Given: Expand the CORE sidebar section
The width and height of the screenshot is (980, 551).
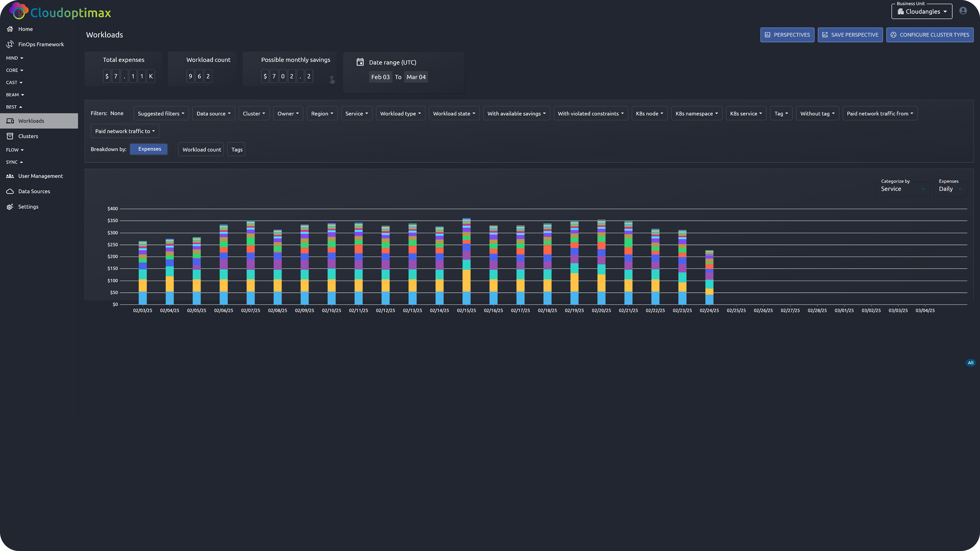Looking at the screenshot, I should tap(15, 70).
